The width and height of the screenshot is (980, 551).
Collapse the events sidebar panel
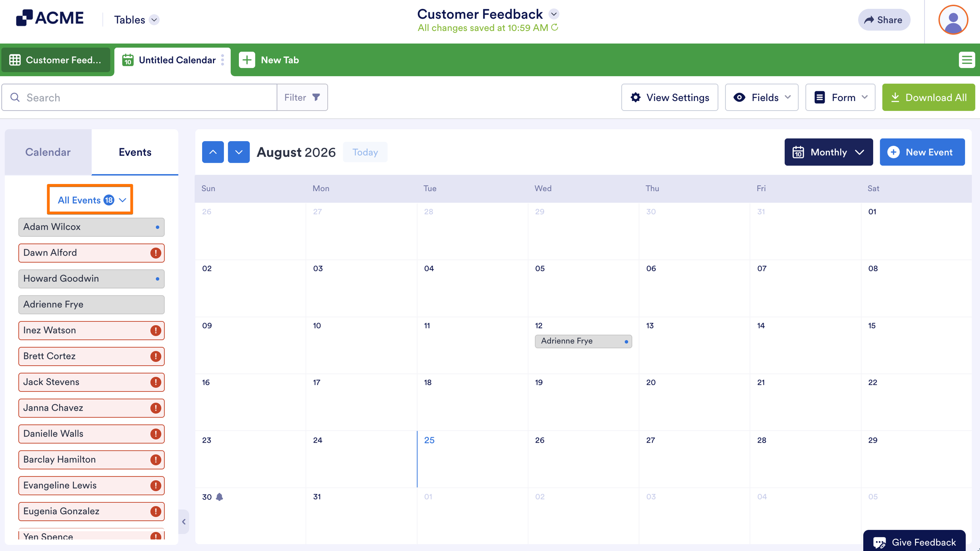pyautogui.click(x=184, y=522)
